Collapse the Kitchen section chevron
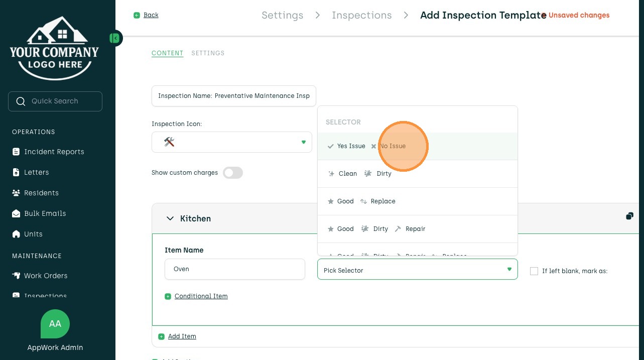 169,218
